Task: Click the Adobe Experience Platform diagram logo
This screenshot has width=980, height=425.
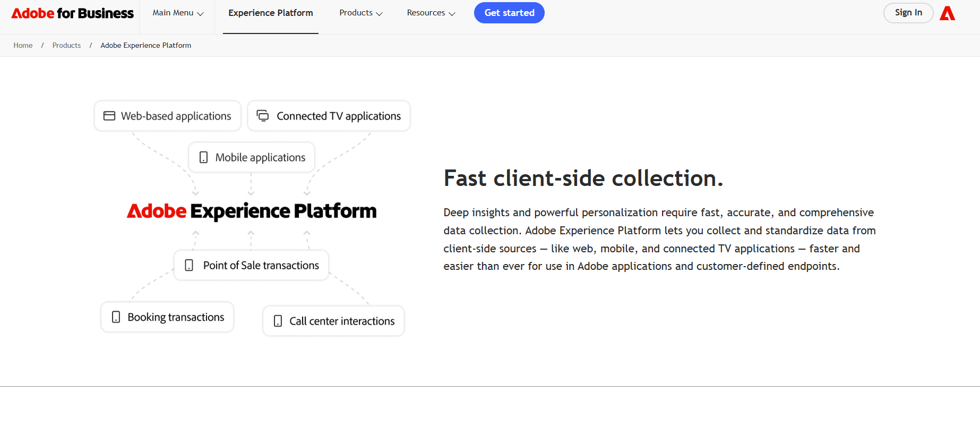Action: (x=252, y=211)
